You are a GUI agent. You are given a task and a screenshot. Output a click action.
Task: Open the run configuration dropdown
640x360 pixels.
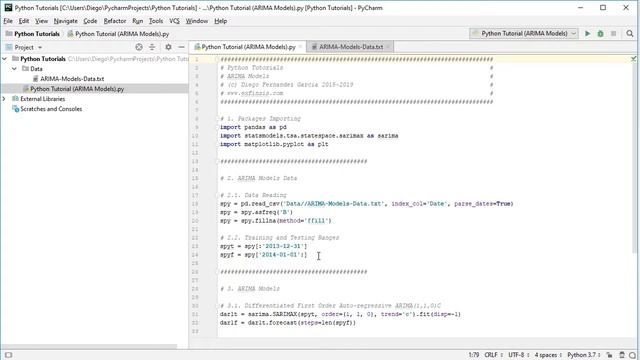524,33
